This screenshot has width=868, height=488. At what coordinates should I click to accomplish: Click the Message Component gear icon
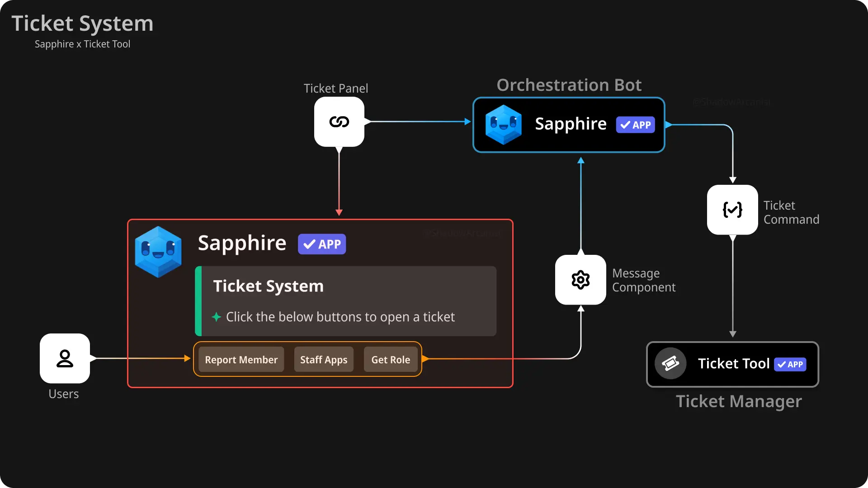[x=580, y=280]
